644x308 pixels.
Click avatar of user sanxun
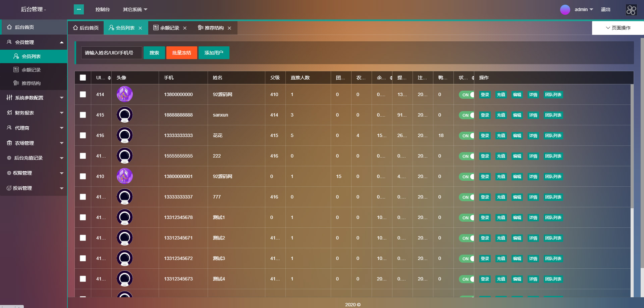pyautogui.click(x=125, y=115)
